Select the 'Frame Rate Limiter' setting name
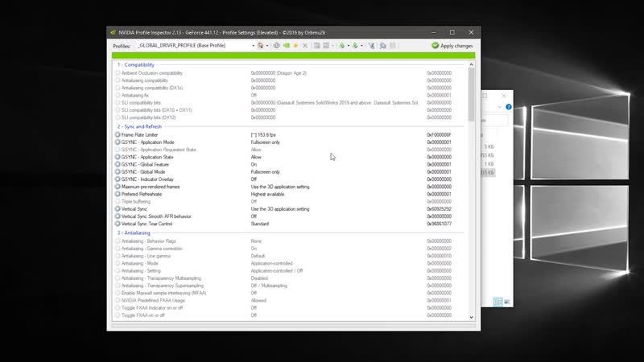 139,134
